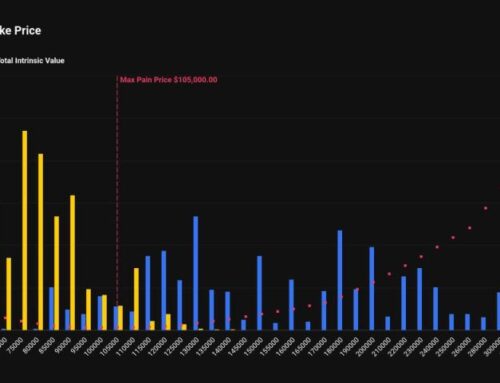Click the yellow bar at strike 75000
This screenshot has height=383, width=500.
point(25,230)
